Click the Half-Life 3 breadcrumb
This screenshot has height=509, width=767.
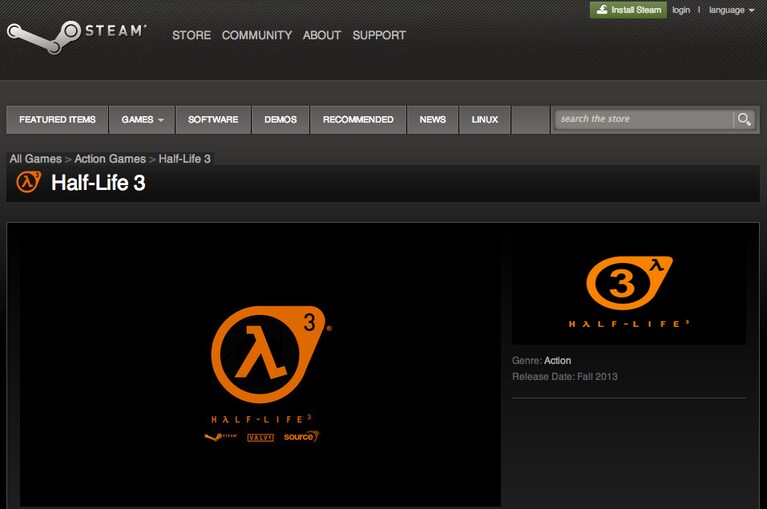[x=184, y=159]
